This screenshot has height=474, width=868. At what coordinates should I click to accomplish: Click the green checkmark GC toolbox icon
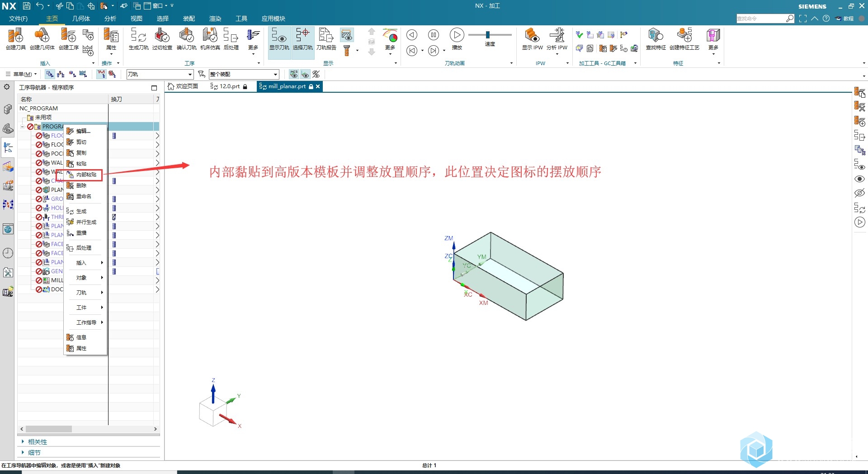(x=579, y=35)
